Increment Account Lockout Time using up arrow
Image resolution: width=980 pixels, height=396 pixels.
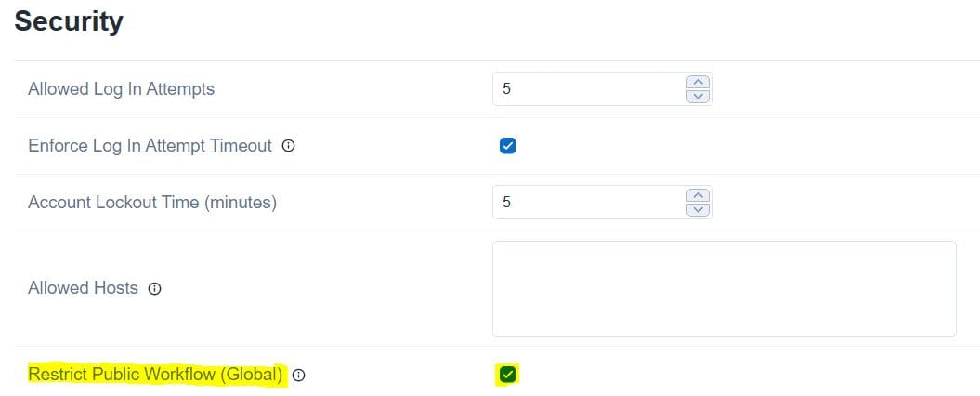point(697,196)
